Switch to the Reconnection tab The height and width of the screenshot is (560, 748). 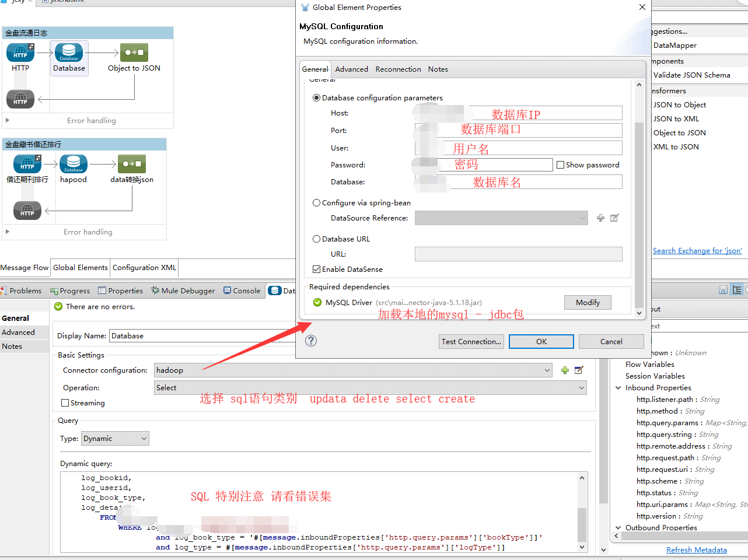click(399, 69)
